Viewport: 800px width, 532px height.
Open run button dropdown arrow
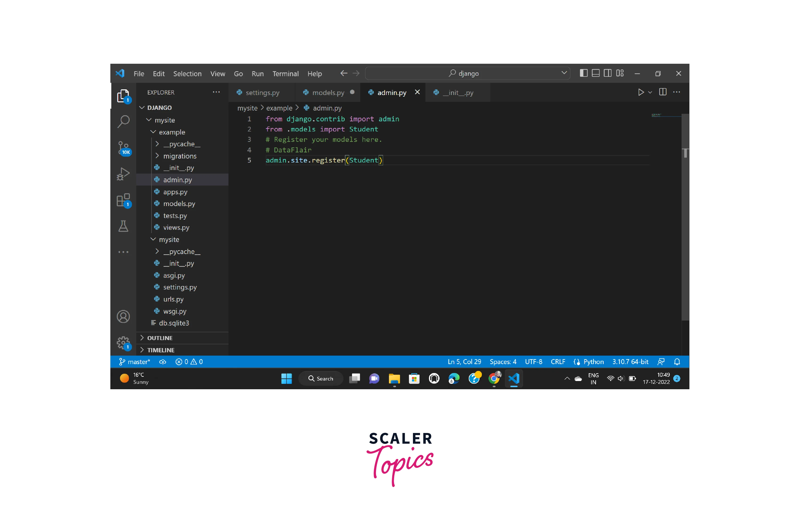(650, 92)
